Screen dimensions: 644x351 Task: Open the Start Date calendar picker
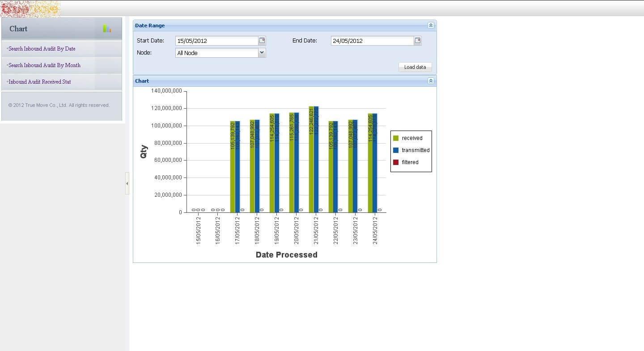click(262, 41)
